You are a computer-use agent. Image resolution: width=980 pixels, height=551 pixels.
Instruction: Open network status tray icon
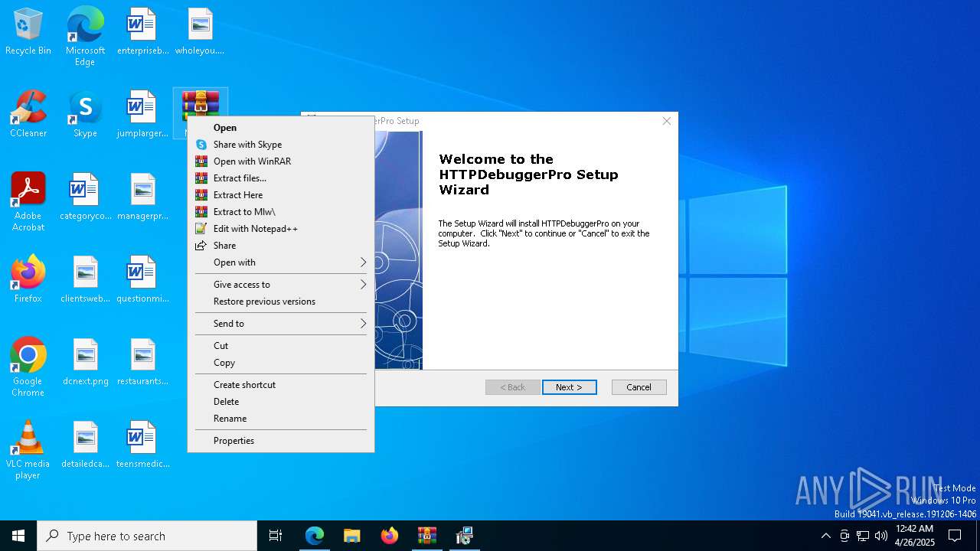863,536
